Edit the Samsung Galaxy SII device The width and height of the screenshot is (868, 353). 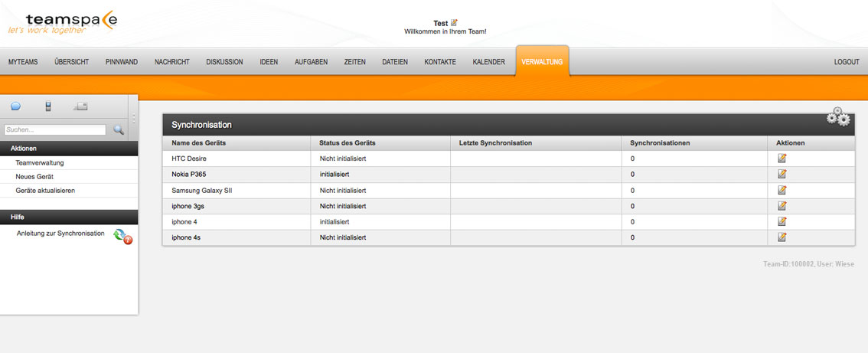(x=782, y=190)
